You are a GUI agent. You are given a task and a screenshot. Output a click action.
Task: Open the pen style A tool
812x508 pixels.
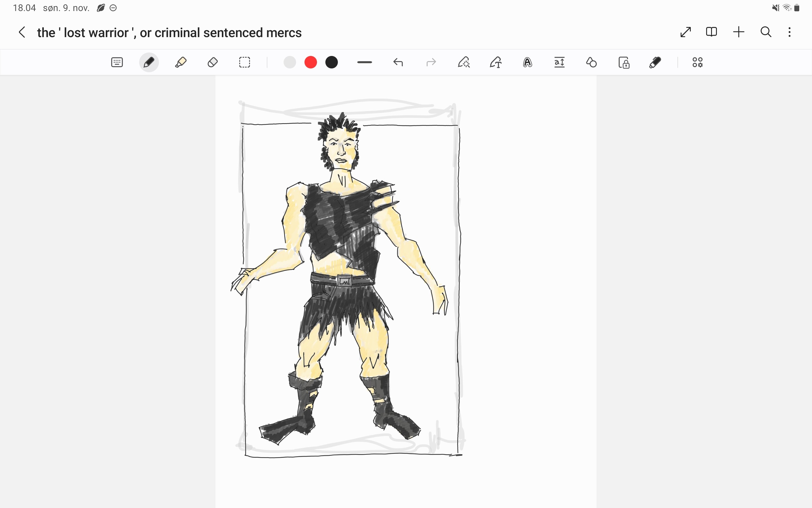[528, 63]
